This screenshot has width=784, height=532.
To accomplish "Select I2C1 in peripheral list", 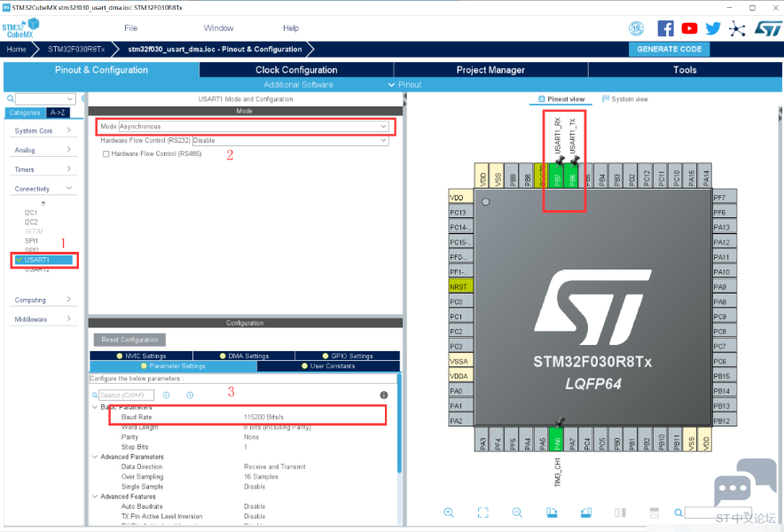I will pos(30,213).
